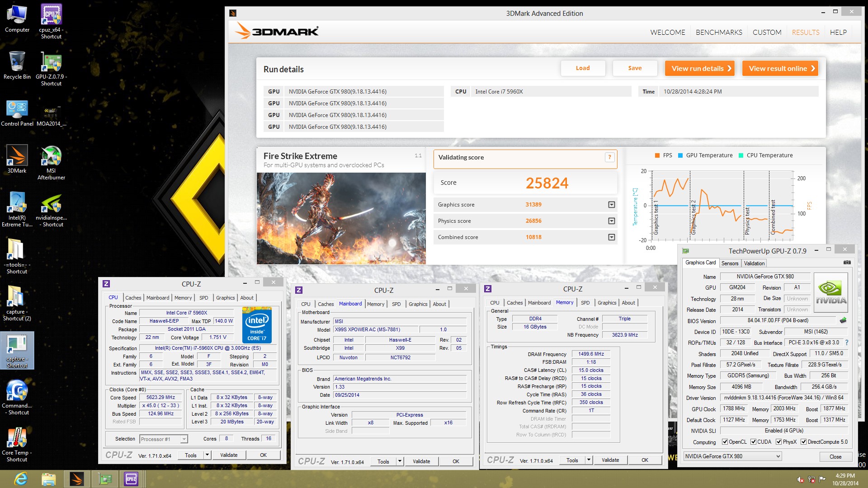
Task: Open the highlighted capture Shortcut icon
Action: (17, 351)
